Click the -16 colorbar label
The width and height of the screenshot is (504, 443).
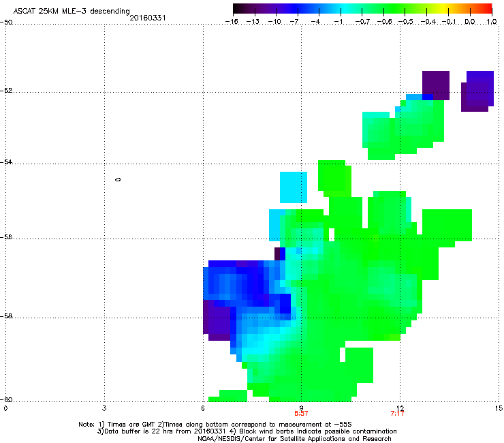click(x=232, y=22)
